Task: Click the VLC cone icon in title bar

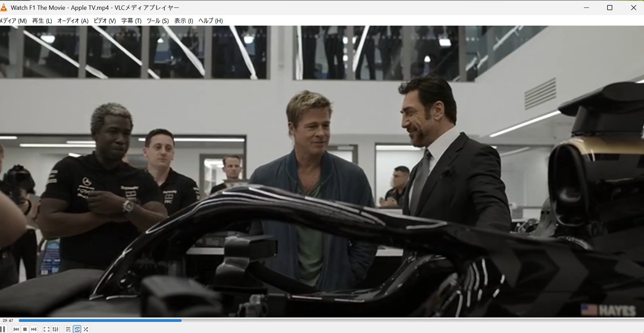Action: point(4,8)
